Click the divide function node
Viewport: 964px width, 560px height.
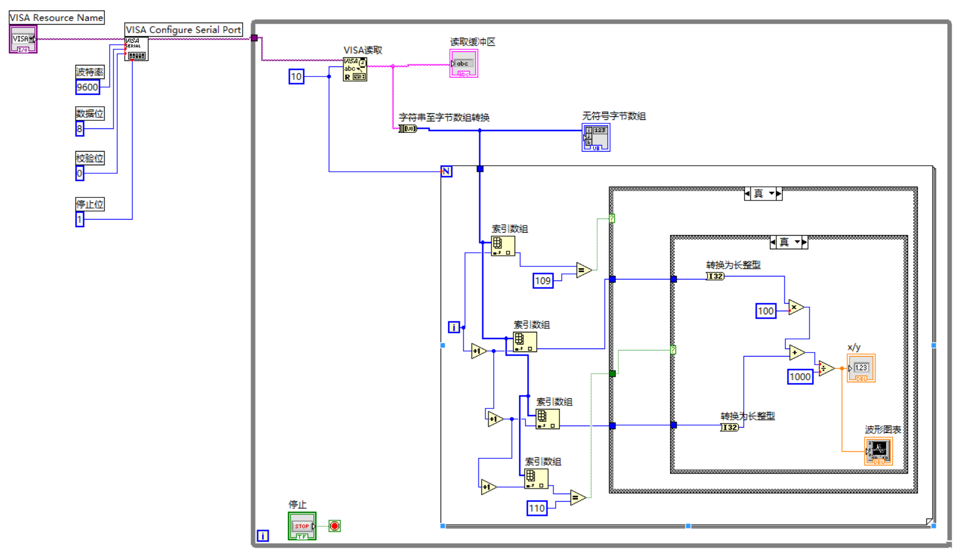tap(826, 368)
